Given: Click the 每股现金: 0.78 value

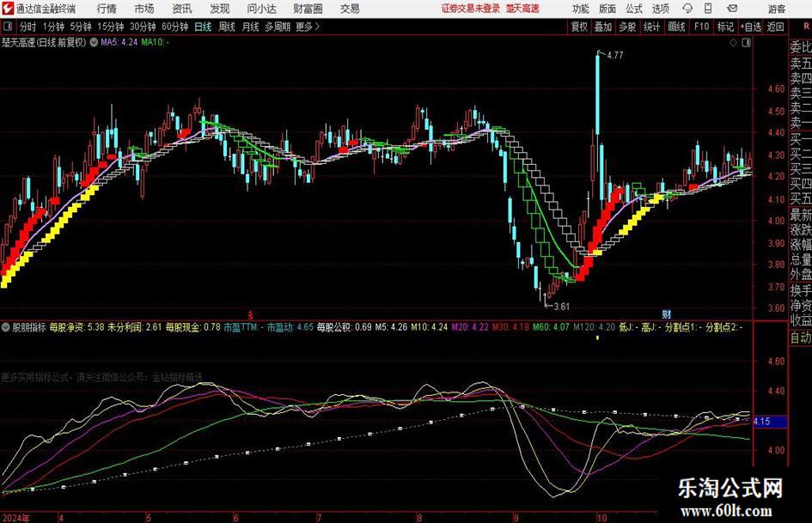Looking at the screenshot, I should pos(193,327).
